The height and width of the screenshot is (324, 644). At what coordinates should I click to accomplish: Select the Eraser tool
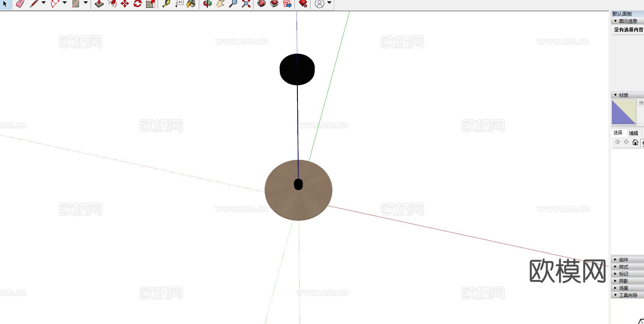pos(20,4)
